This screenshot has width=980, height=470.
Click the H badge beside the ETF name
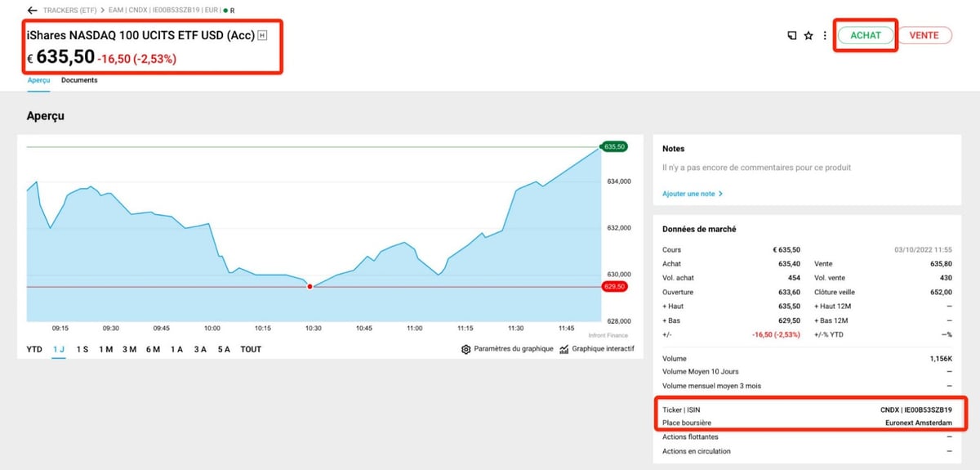tap(262, 36)
